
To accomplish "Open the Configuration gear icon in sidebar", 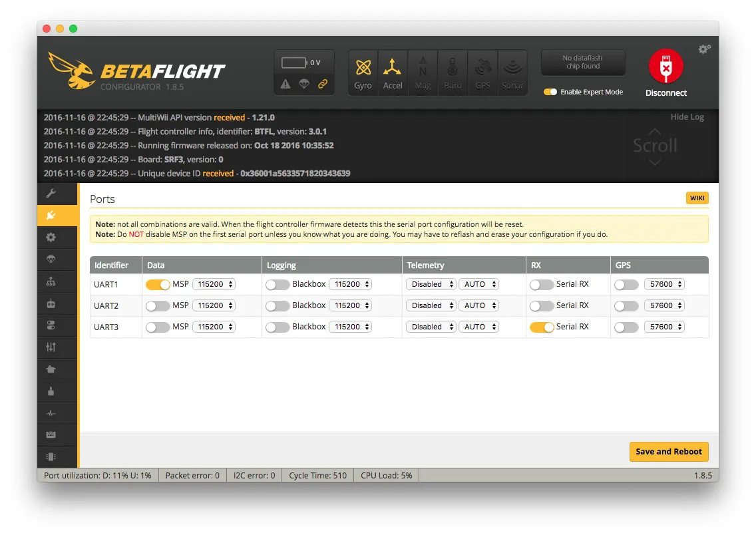I will (x=51, y=238).
